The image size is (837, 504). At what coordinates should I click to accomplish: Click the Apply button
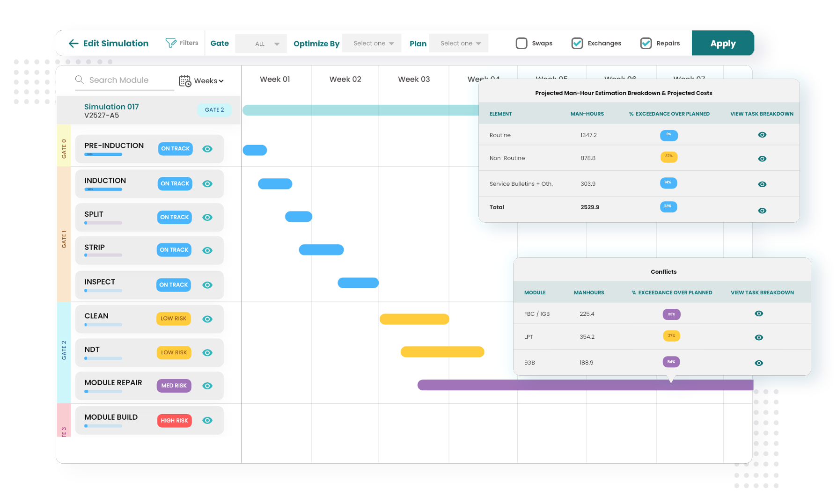click(723, 43)
